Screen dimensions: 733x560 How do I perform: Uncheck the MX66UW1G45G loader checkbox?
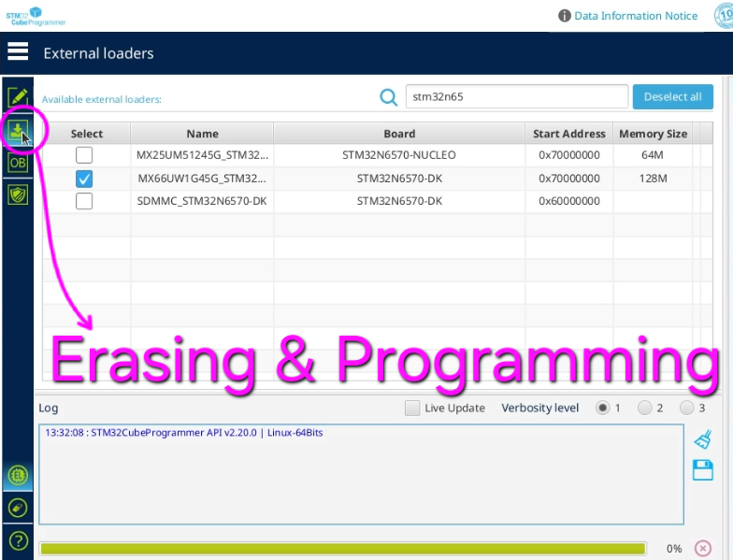tap(84, 178)
